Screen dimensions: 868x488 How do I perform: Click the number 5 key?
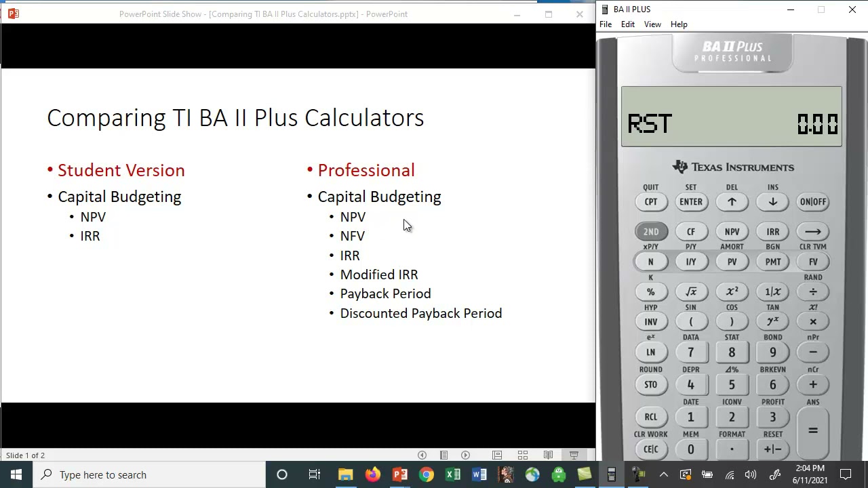click(732, 385)
